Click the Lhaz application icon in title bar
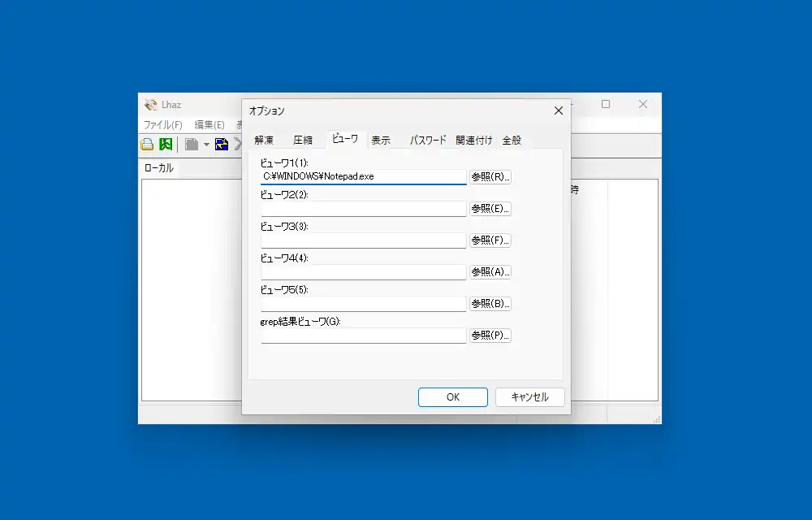 click(x=150, y=105)
